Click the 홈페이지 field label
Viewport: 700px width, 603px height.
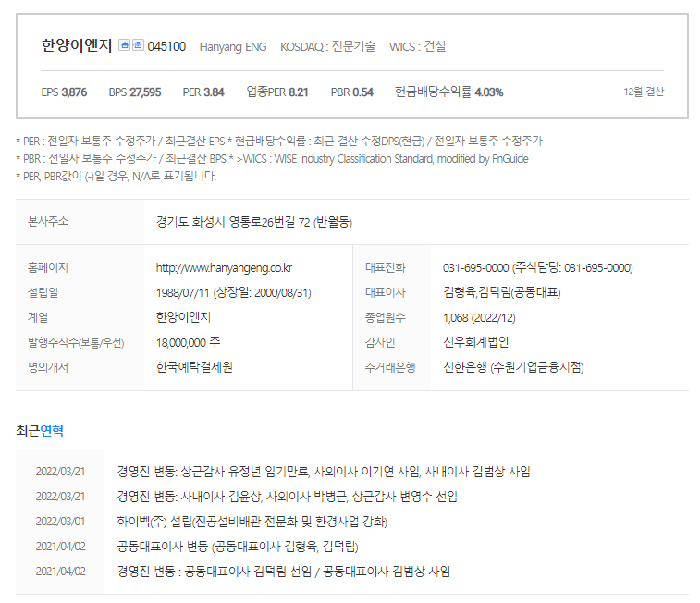(x=48, y=268)
